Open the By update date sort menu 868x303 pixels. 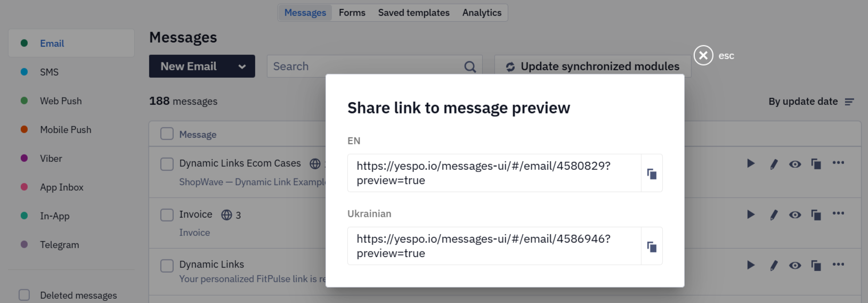coord(811,101)
